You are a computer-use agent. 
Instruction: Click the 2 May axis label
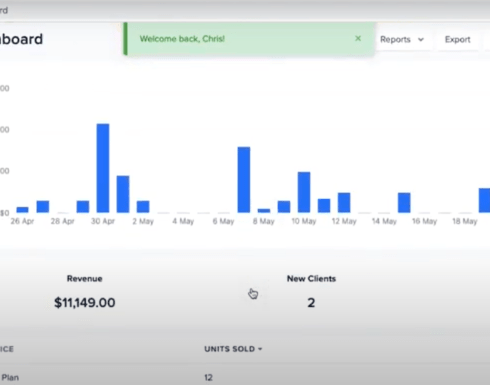coord(143,221)
